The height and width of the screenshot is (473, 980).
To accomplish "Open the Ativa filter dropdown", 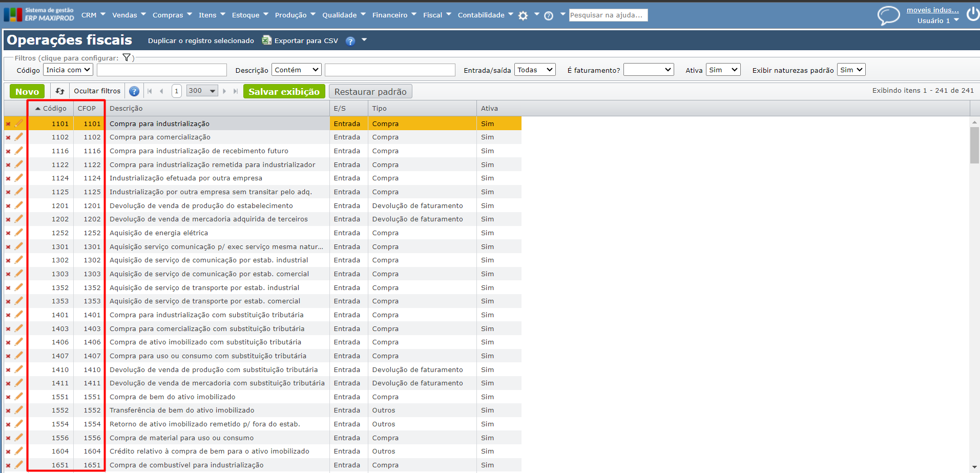I will click(723, 70).
